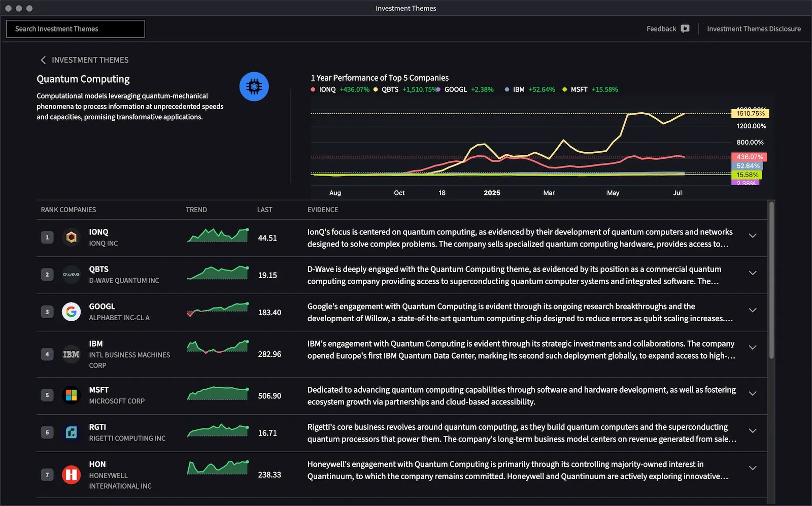Image resolution: width=812 pixels, height=506 pixels.
Task: Click the blue Quantum Computing chip icon
Action: pos(254,87)
